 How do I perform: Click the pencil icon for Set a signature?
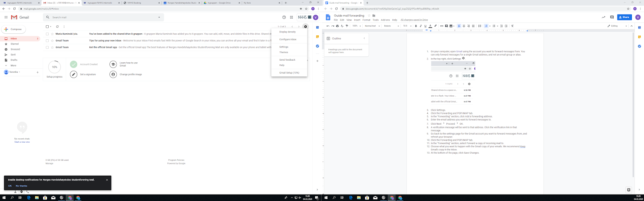(74, 74)
